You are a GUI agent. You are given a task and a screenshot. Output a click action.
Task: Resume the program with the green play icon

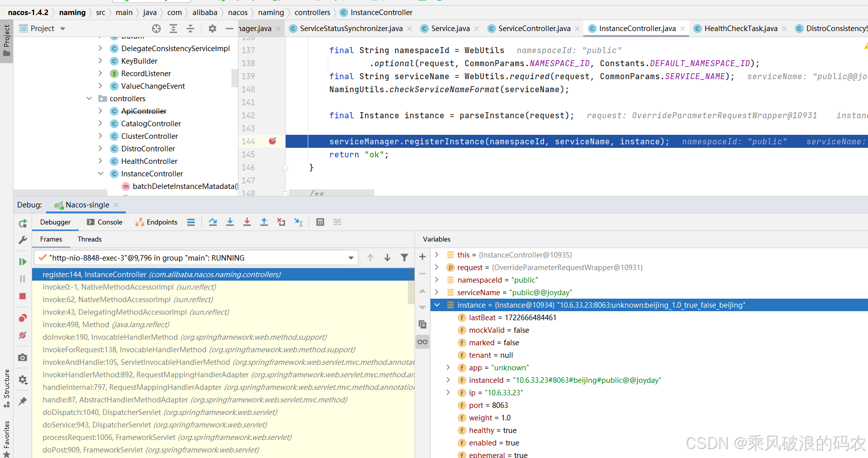pos(23,262)
